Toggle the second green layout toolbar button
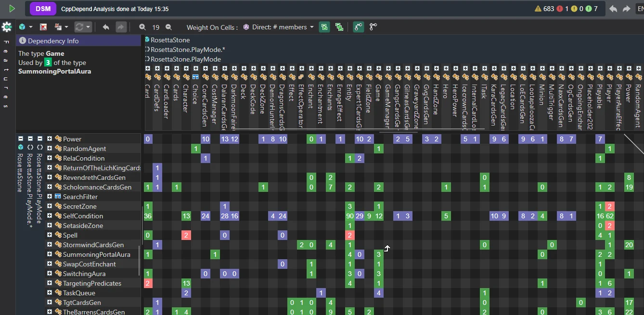The width and height of the screenshot is (644, 315). [339, 27]
